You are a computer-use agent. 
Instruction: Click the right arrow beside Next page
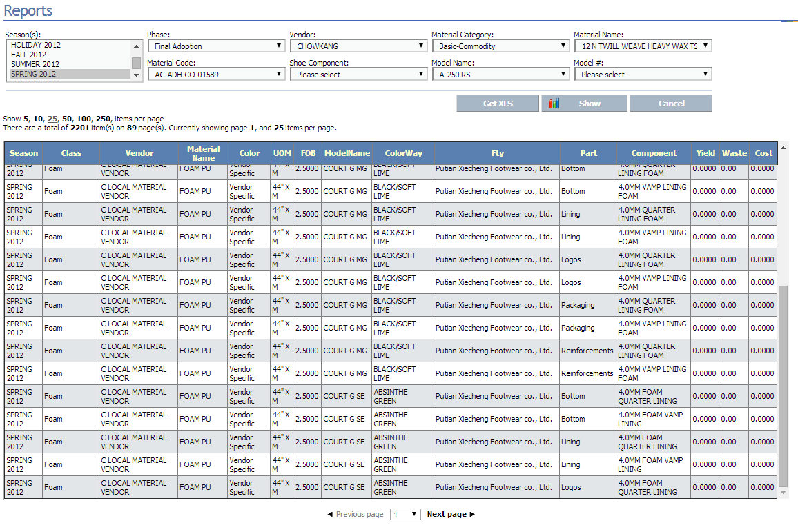472,514
